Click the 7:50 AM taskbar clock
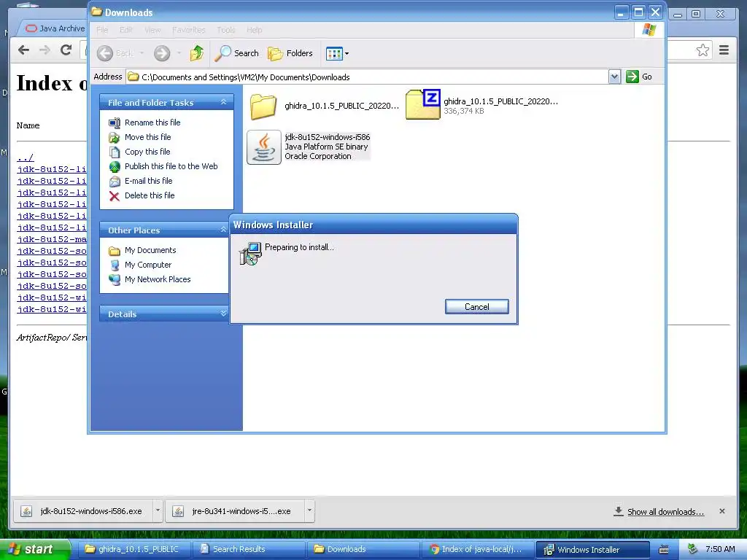The height and width of the screenshot is (560, 747). 720,549
